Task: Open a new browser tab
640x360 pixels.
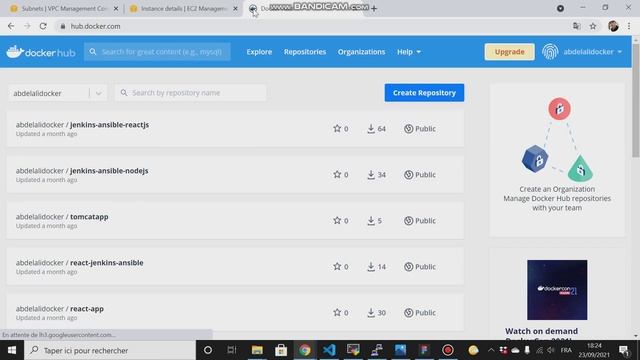Action: 374,9
